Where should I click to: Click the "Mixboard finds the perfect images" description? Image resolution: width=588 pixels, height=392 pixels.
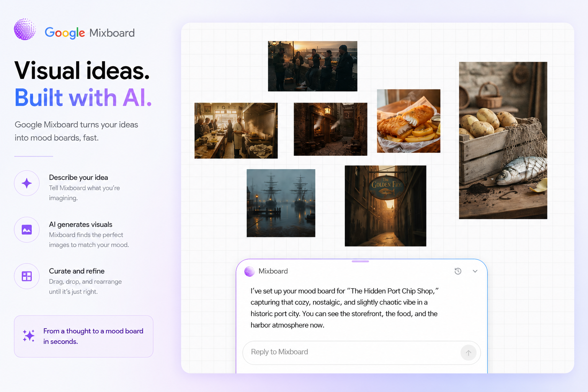pyautogui.click(x=89, y=240)
